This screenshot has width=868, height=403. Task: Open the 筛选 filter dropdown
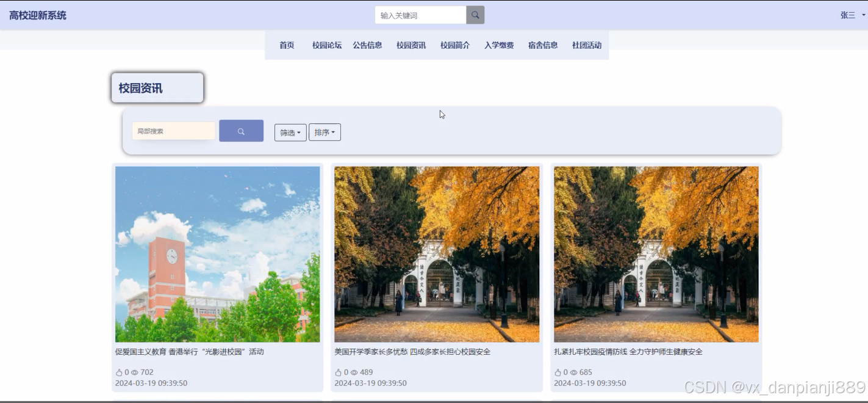290,133
